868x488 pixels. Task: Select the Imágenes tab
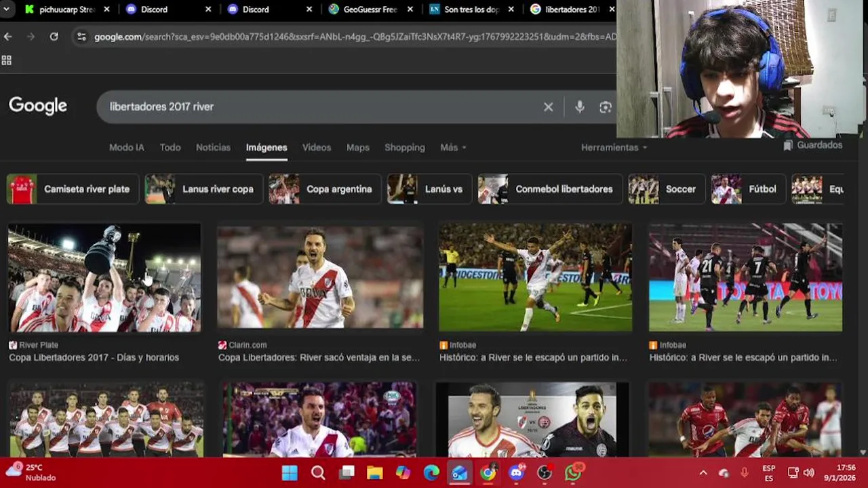(x=267, y=147)
